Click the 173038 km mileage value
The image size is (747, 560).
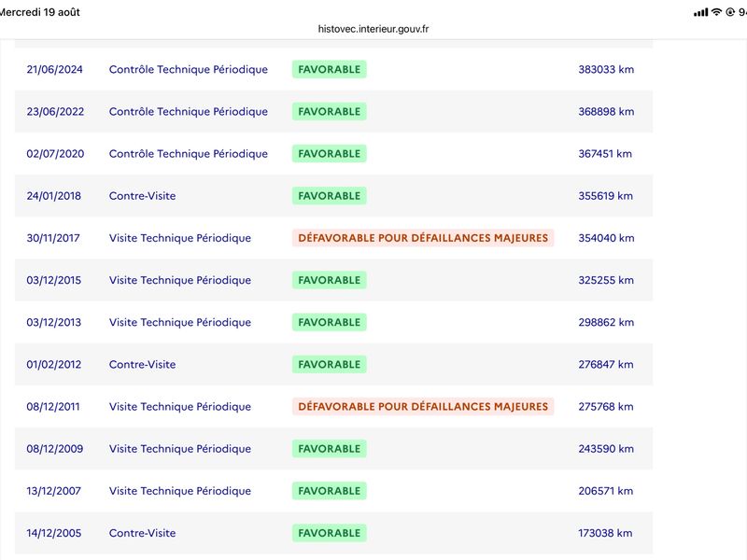tap(605, 533)
